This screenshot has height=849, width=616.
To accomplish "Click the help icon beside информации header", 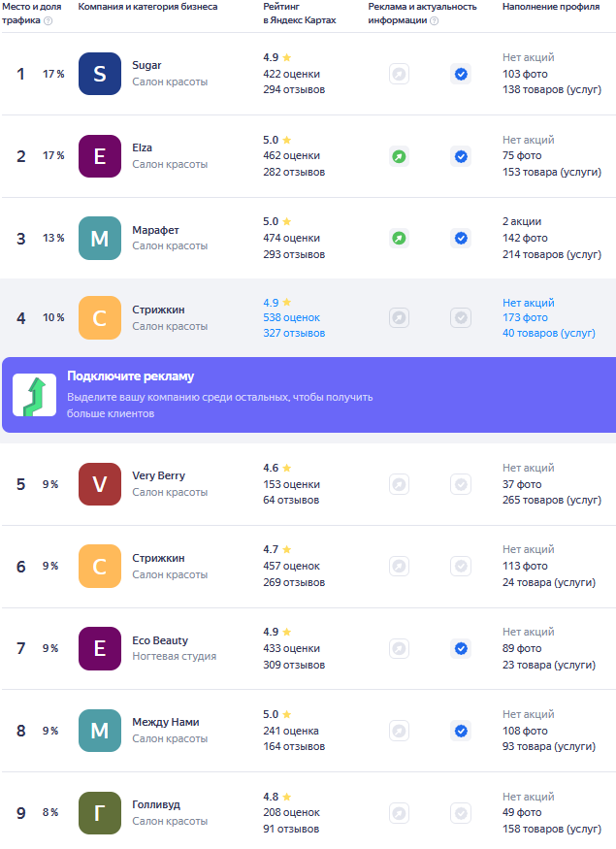I will (435, 21).
